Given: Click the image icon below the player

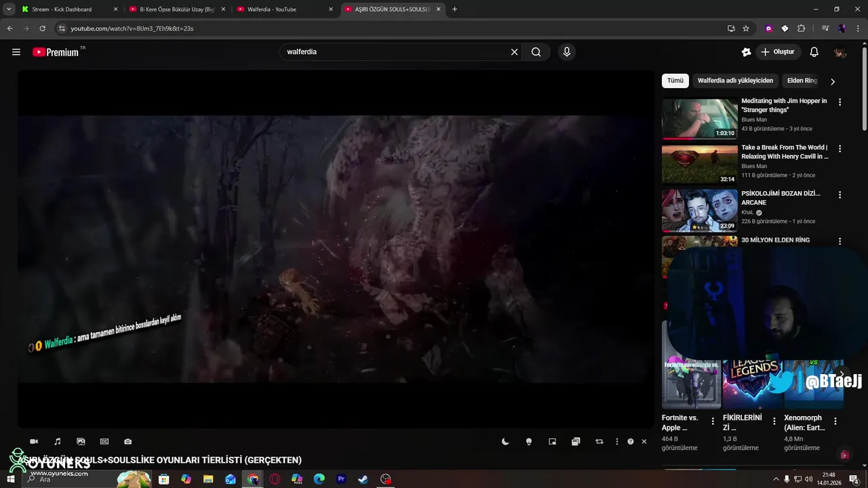Looking at the screenshot, I should point(81,441).
